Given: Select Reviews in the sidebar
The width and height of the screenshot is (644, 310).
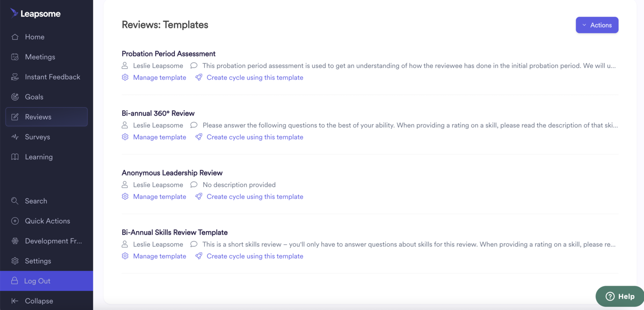Looking at the screenshot, I should coord(47,117).
